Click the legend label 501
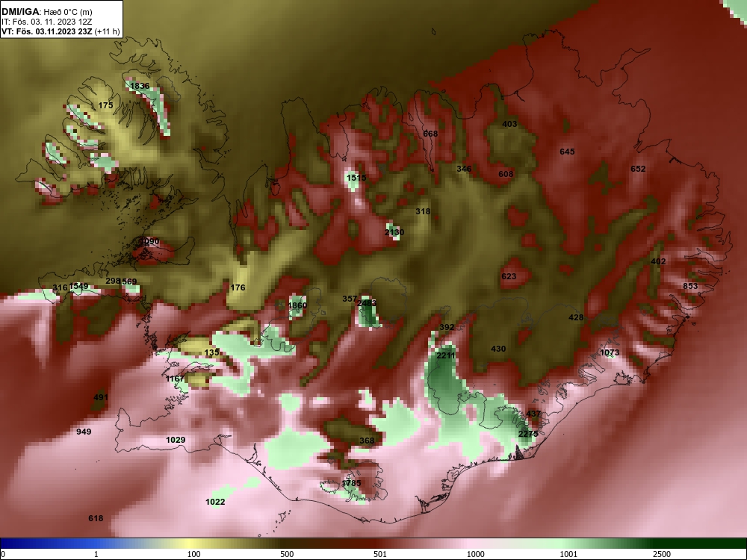The height and width of the screenshot is (560, 747). click(380, 554)
